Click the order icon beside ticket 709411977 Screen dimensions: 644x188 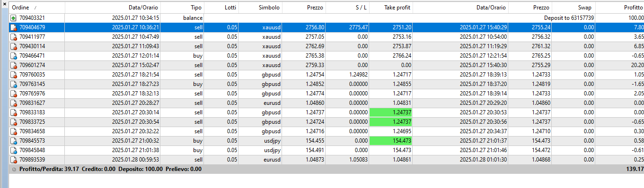(x=14, y=37)
